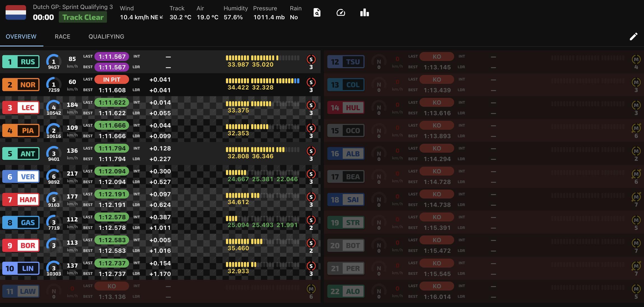
Task: Click the soft tyre icon for PIA
Action: point(311,128)
